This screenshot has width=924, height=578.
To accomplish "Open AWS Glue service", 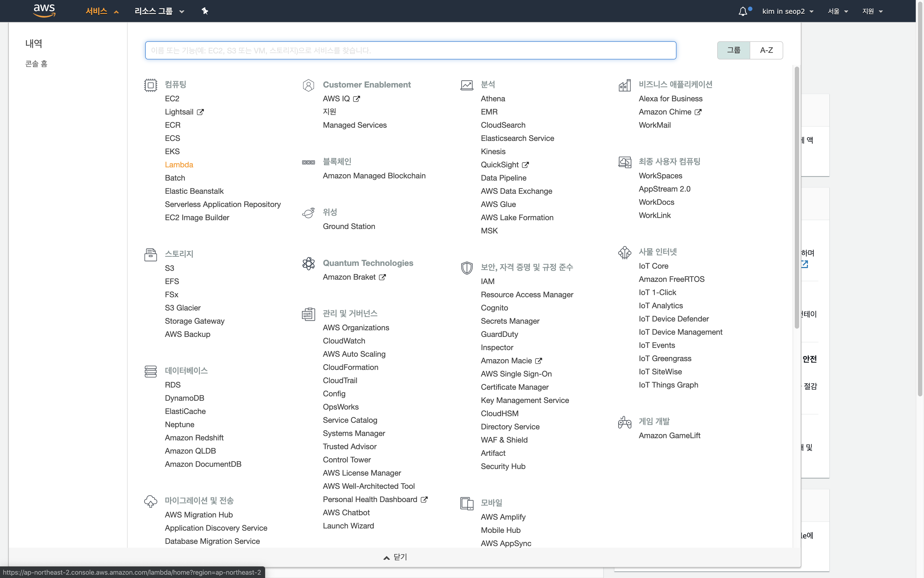I will tap(498, 205).
